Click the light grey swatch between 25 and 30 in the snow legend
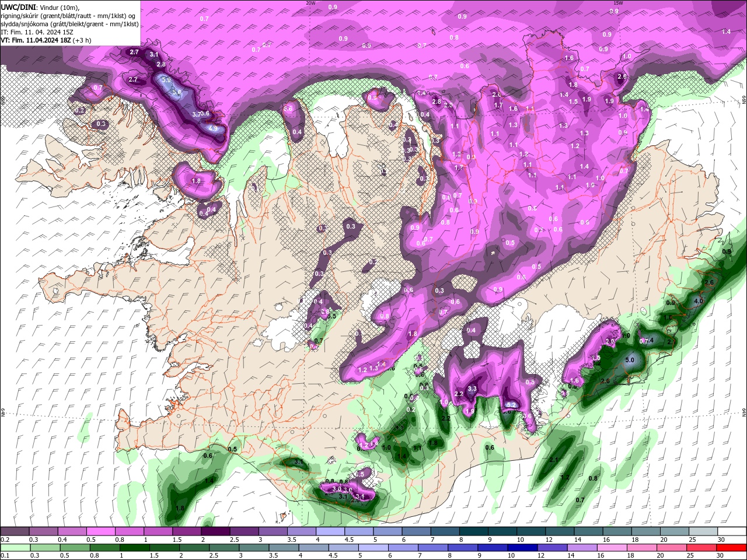The height and width of the screenshot is (560, 747). click(x=703, y=531)
